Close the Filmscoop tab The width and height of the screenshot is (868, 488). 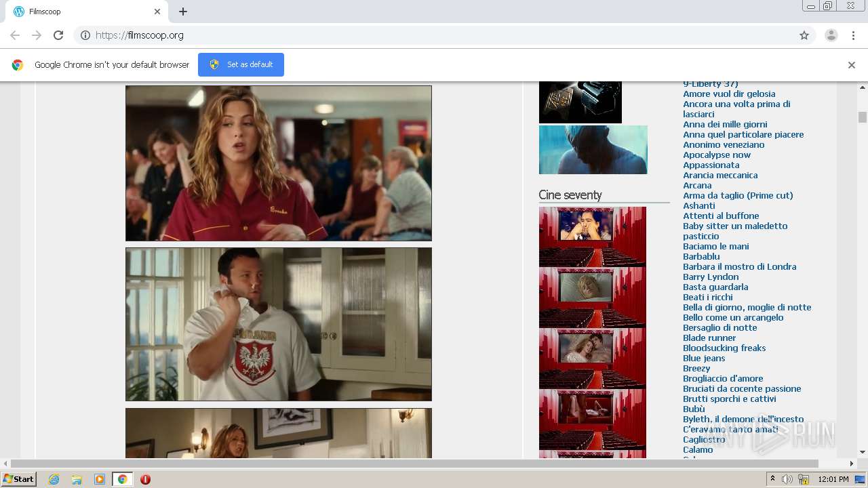click(x=157, y=12)
